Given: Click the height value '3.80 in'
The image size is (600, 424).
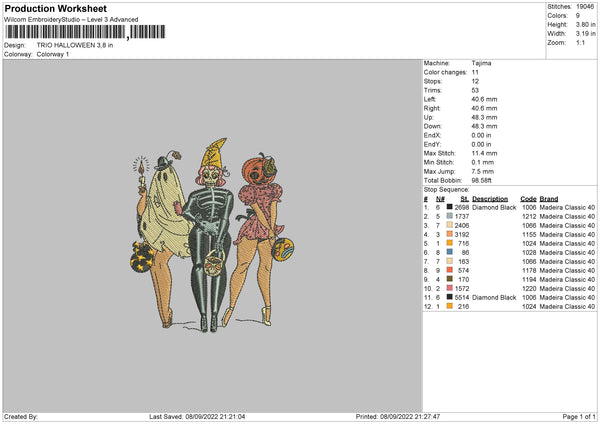Looking at the screenshot, I should 586,24.
